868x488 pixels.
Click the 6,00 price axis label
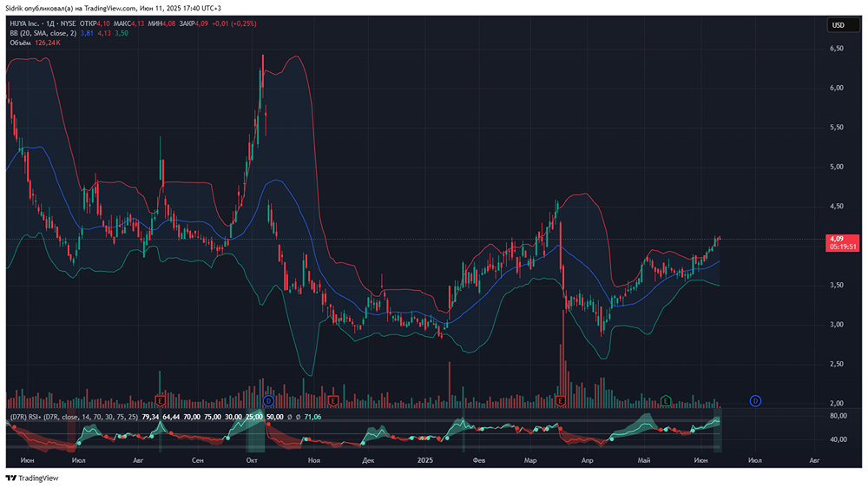point(837,88)
